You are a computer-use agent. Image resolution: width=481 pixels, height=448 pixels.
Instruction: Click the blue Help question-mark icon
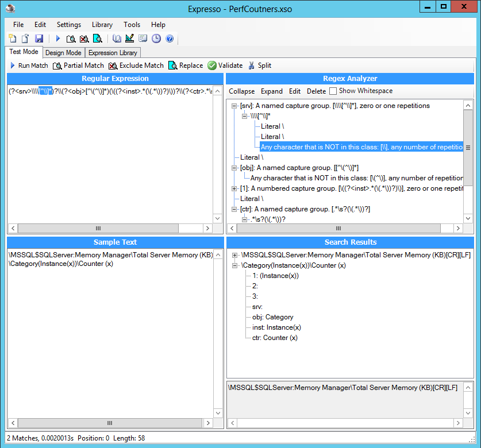click(x=170, y=38)
